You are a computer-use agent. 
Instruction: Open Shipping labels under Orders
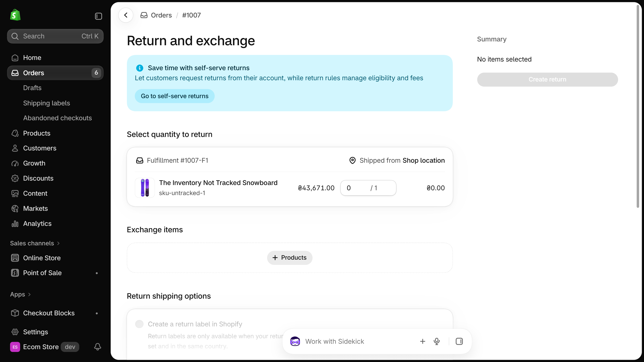[x=46, y=103]
